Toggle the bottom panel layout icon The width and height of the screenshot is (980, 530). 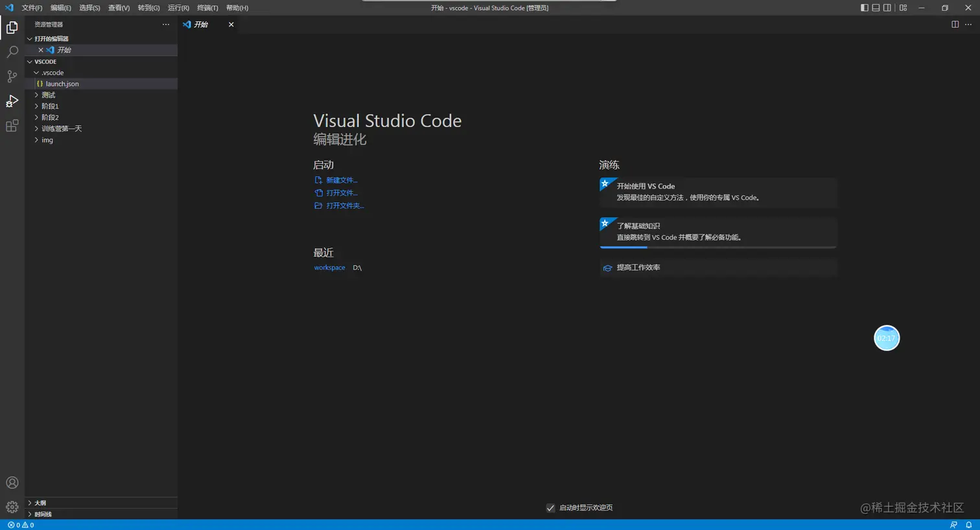point(876,8)
